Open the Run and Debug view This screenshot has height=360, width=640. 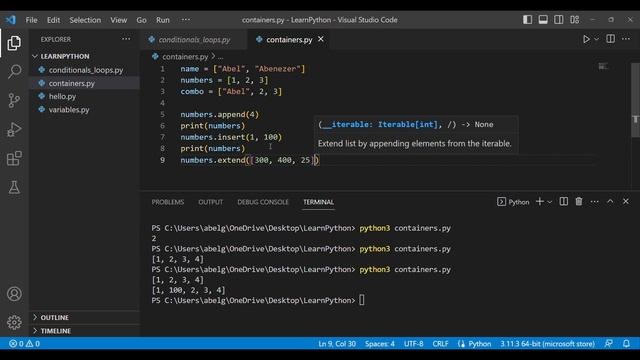click(x=14, y=129)
